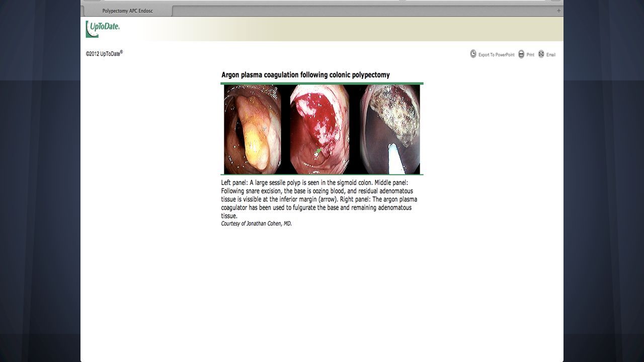Image resolution: width=644 pixels, height=362 pixels.
Task: Click the UpToDate logo
Action: point(103,29)
